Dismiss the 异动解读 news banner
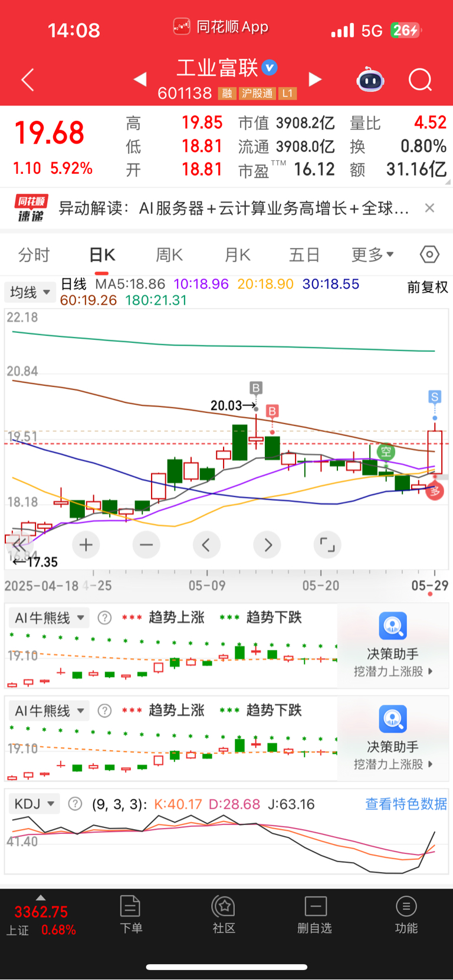 pos(430,207)
